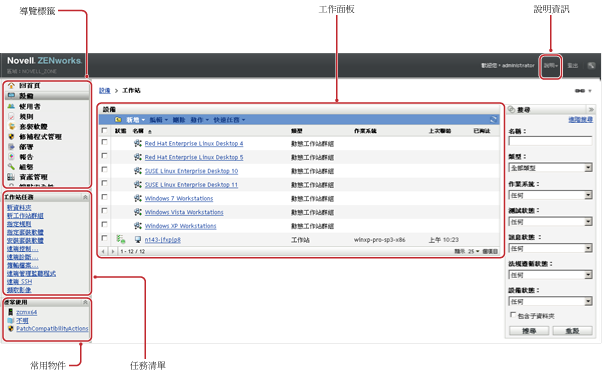Click the Patch Management shield icon in navigation
Viewport: 602px width, 376px height.
[x=12, y=137]
